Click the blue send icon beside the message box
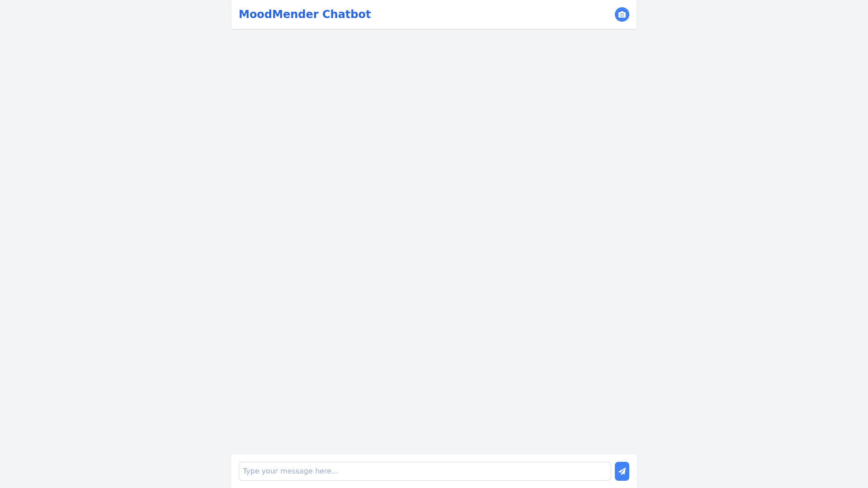The image size is (868, 488). click(x=622, y=471)
